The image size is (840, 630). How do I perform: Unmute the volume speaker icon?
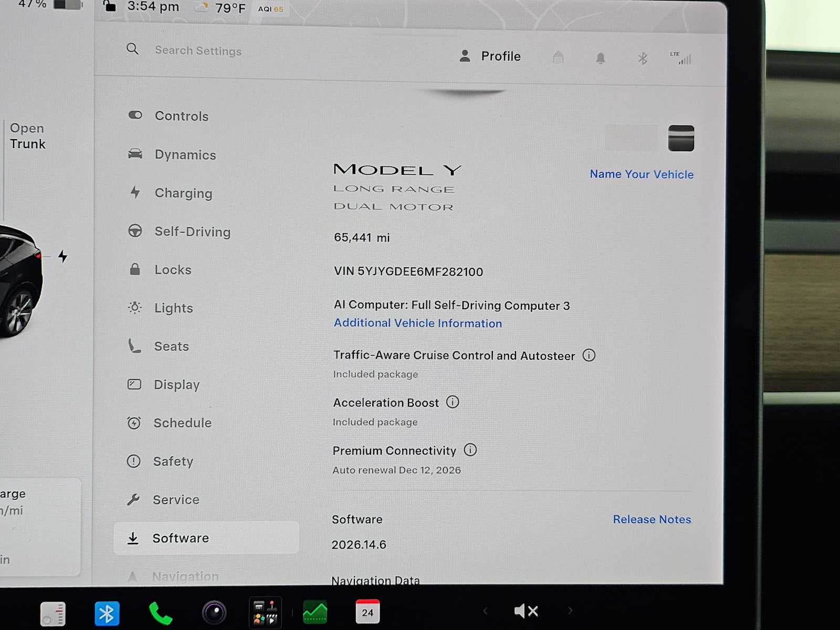(526, 611)
